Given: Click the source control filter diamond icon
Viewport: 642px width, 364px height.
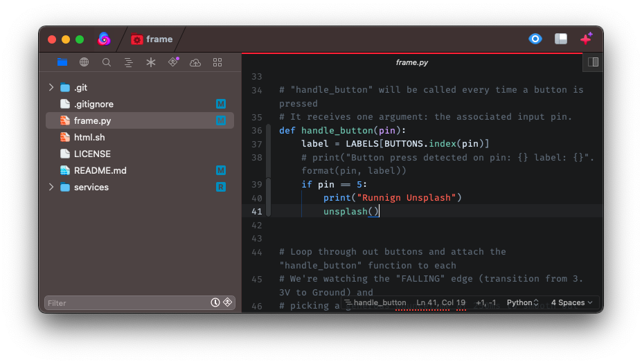Looking at the screenshot, I should click(x=228, y=302).
